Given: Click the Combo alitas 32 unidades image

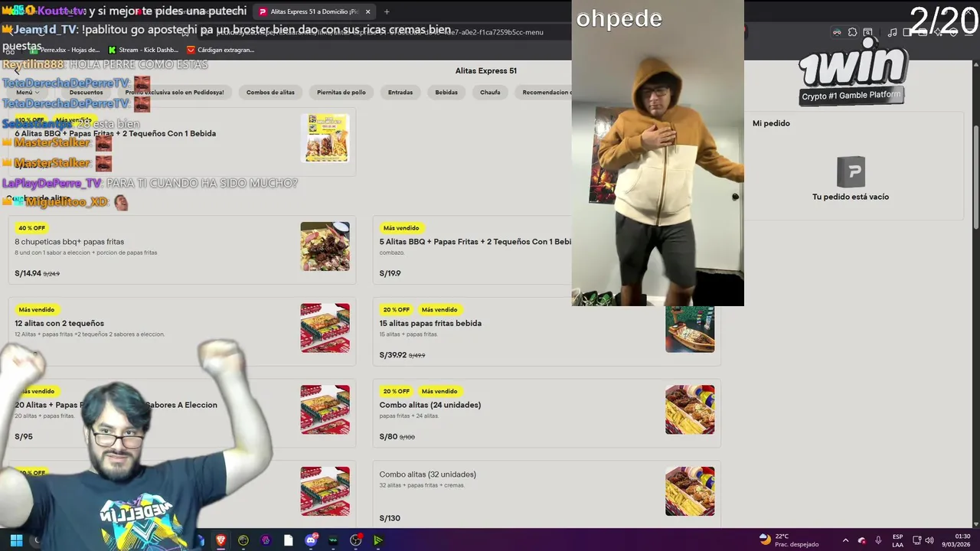Looking at the screenshot, I should tap(690, 491).
